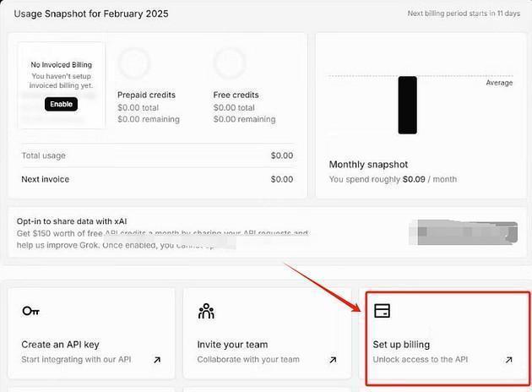Click the people icon above Invite your team
The width and height of the screenshot is (532, 392).
point(206,311)
